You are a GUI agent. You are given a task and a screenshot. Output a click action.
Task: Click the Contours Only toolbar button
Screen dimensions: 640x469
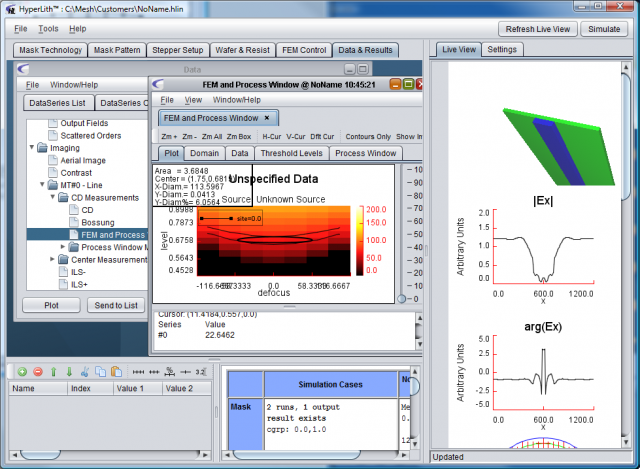(x=368, y=136)
